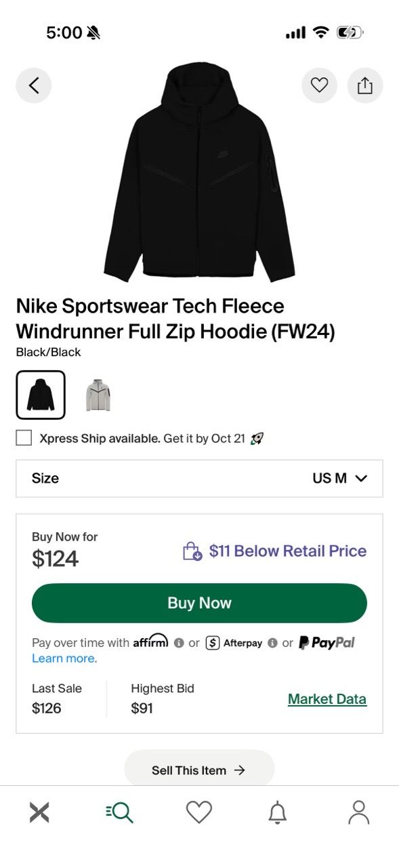Select the grey colorway thumbnail

98,395
